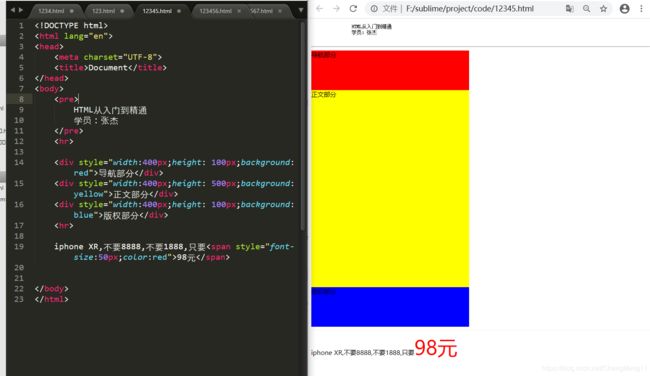The height and width of the screenshot is (376, 650).
Task: Click line number 8 in the gutter
Action: 21,99
